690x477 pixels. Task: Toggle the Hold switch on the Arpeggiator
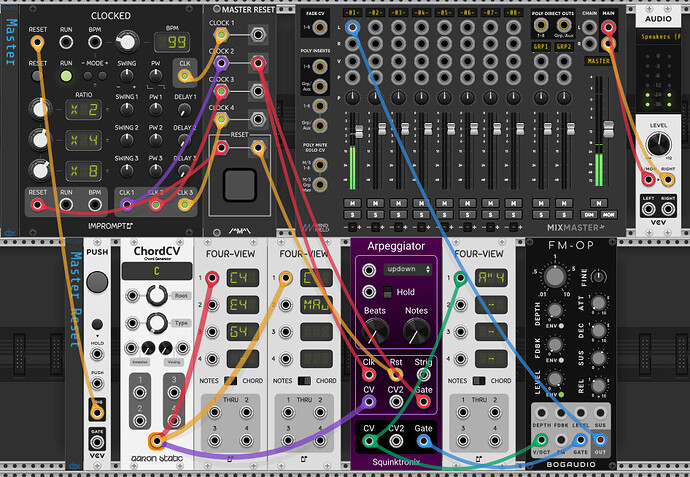(388, 292)
